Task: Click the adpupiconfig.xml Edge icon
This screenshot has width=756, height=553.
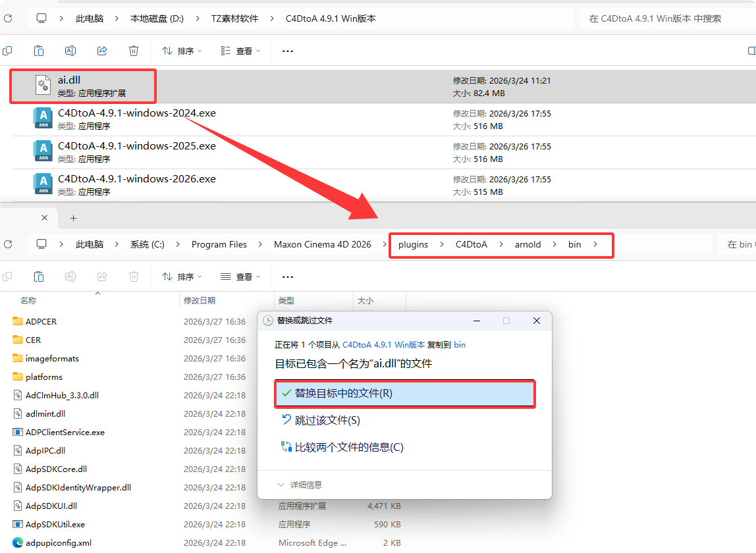Action: tap(17, 542)
